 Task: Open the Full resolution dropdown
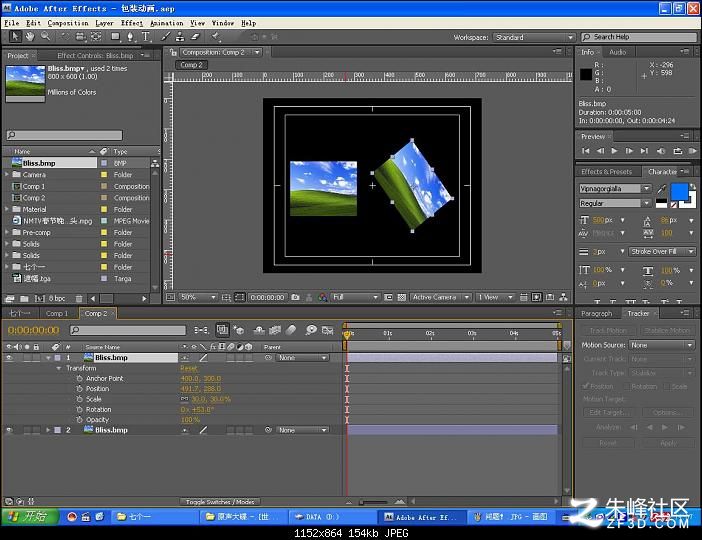click(x=355, y=297)
